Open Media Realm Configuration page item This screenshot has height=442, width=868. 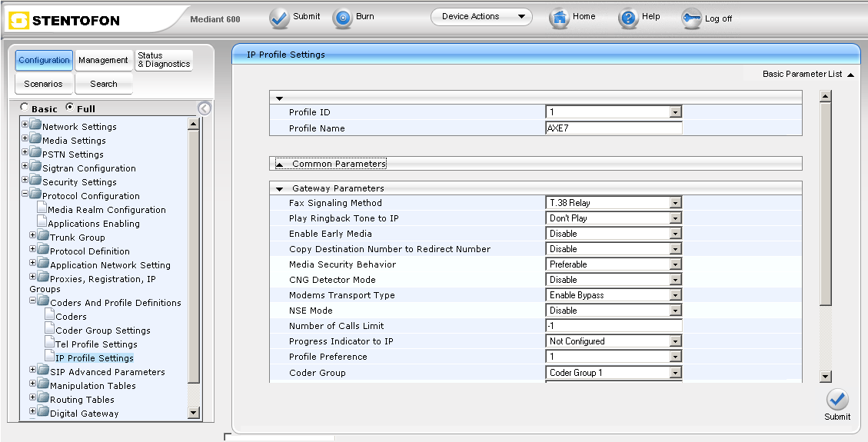106,210
